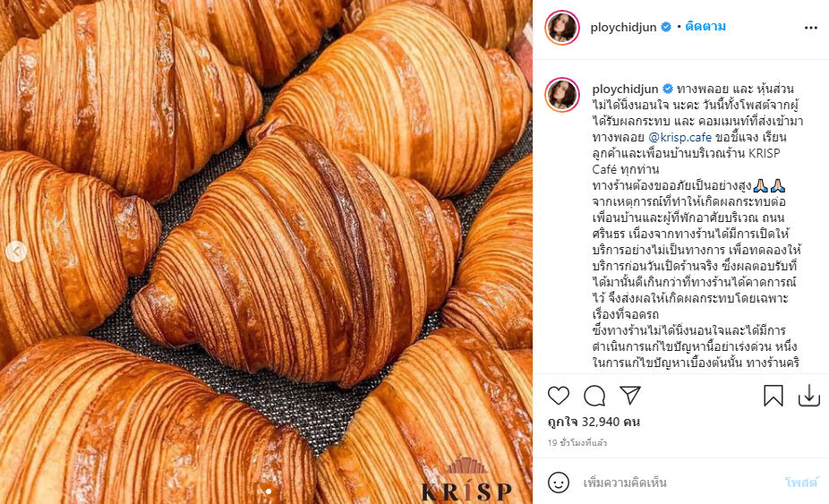Go to previous photo with left arrow
The width and height of the screenshot is (829, 504).
[x=16, y=252]
